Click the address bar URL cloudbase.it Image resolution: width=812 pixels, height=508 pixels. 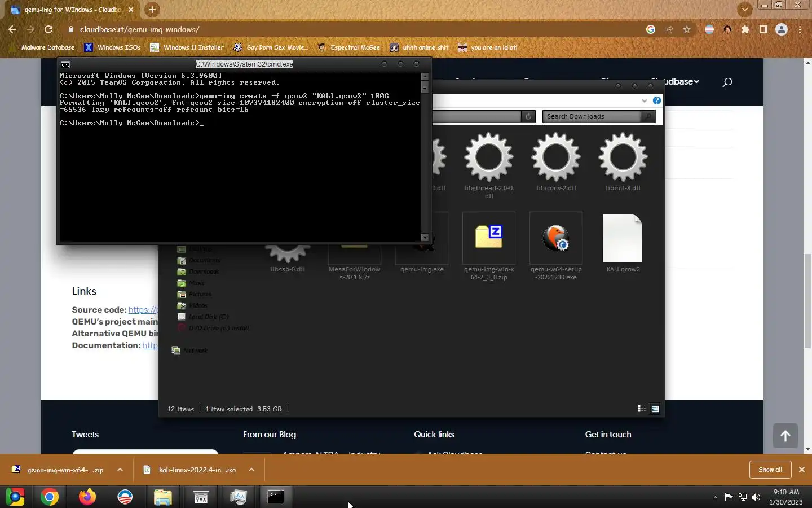(x=139, y=29)
